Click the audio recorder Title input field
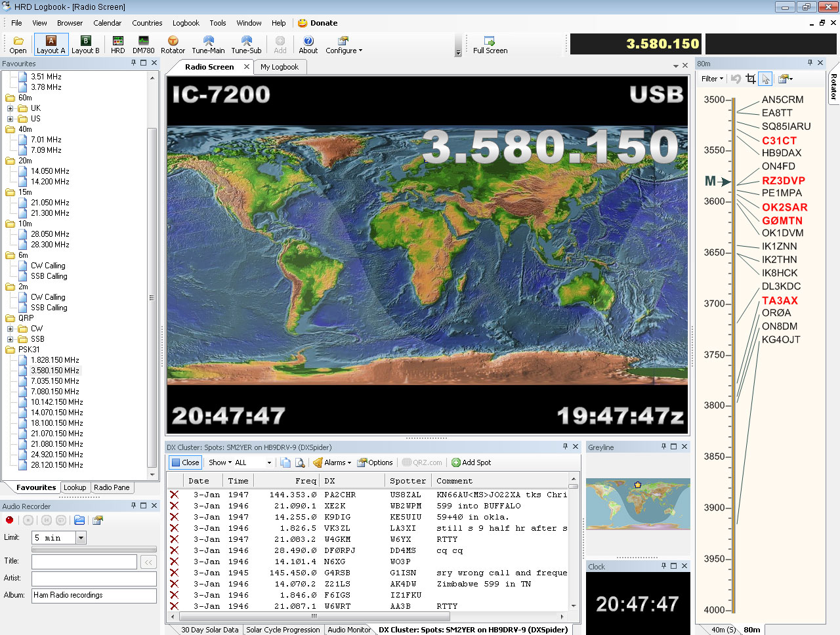Image resolution: width=840 pixels, height=635 pixels. [x=84, y=562]
